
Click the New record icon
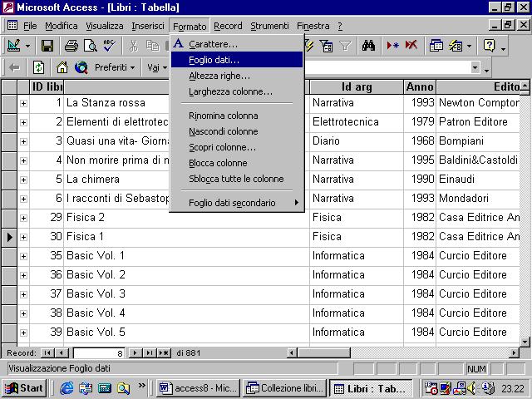(392, 46)
